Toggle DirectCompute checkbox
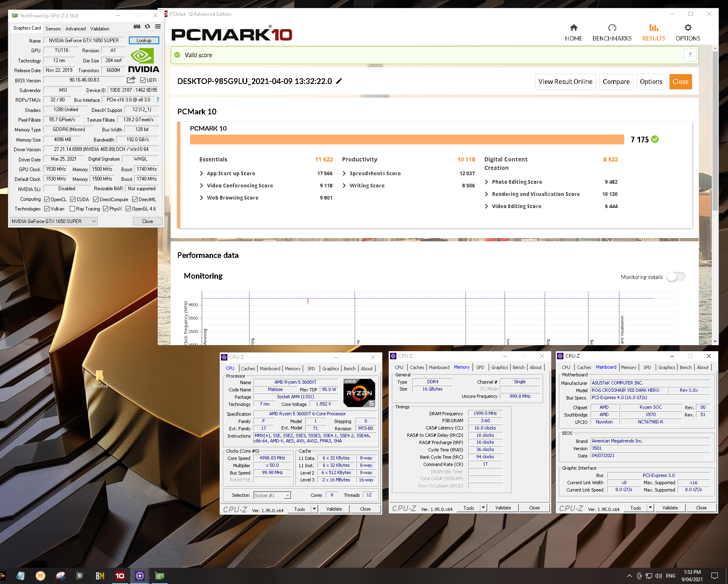The image size is (728, 584). [96, 200]
